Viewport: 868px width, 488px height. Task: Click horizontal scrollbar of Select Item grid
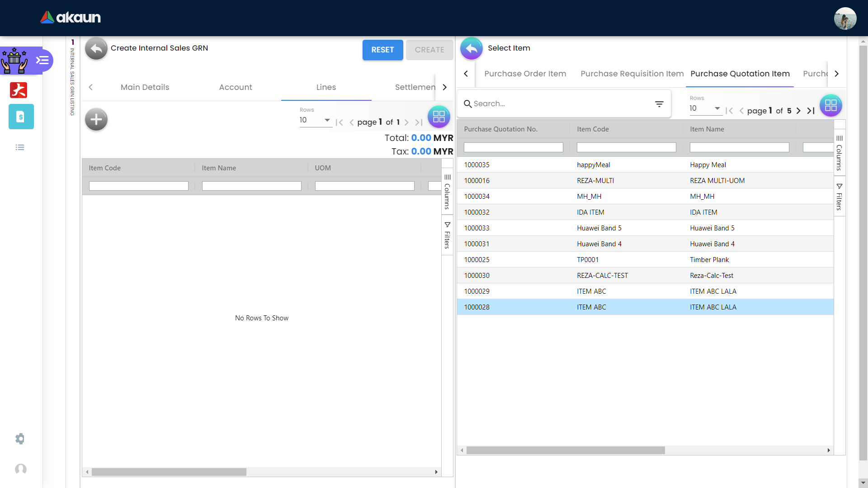[565, 450]
